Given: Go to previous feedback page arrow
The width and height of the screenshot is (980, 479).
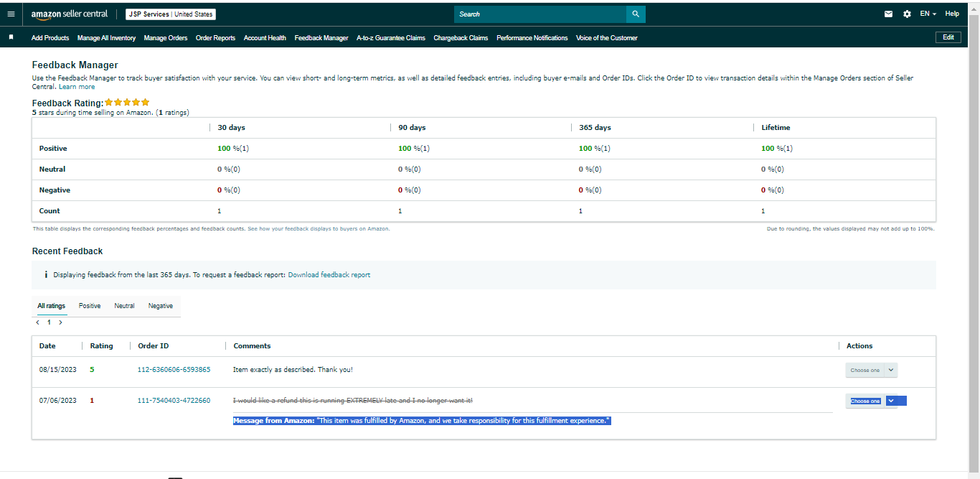Looking at the screenshot, I should tap(38, 322).
